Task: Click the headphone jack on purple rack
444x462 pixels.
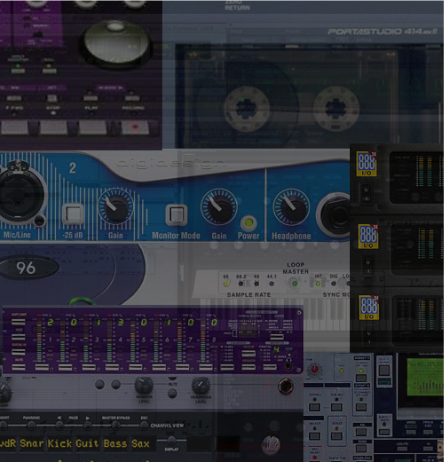Action: (x=288, y=366)
